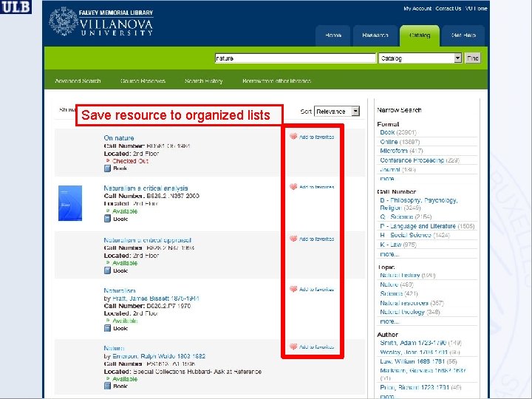Open Naturalism a critical appraisal title
Image resolution: width=532 pixels, height=399 pixels.
pos(148,240)
